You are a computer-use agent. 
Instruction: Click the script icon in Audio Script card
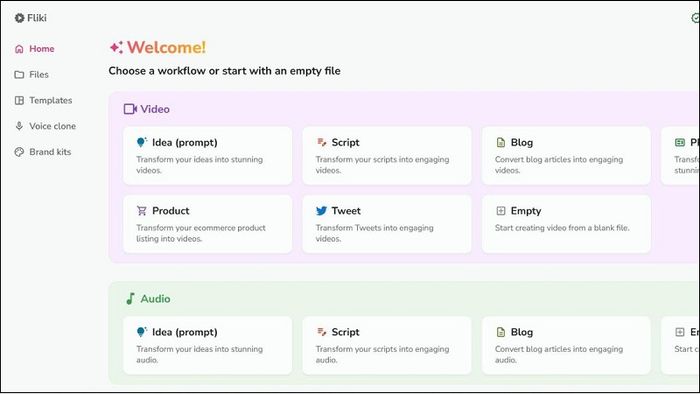(x=321, y=332)
